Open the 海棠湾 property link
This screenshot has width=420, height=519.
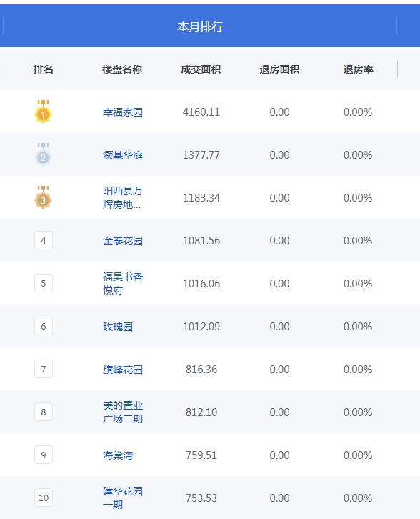(x=118, y=455)
